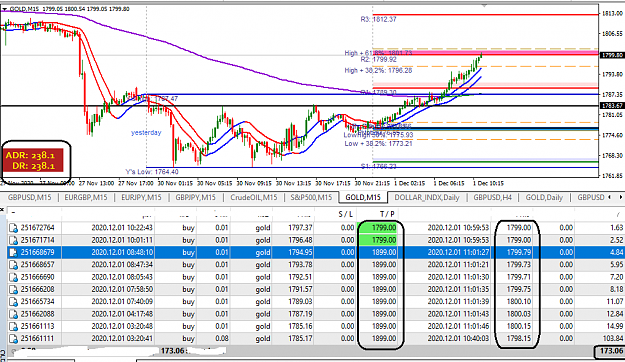This screenshot has width=625, height=362.
Task: Click the order icon for ticket 251668679
Action: coord(13,253)
